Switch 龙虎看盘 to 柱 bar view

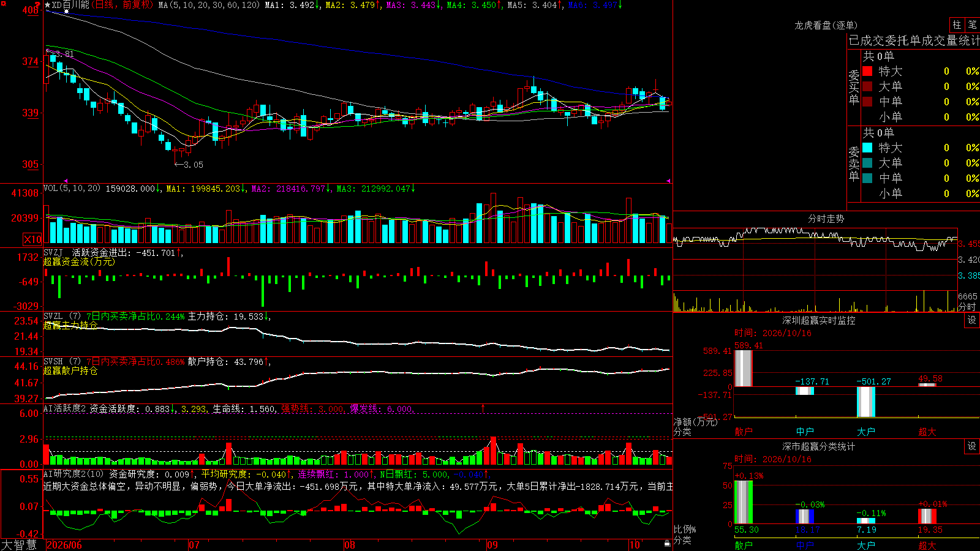click(x=957, y=24)
